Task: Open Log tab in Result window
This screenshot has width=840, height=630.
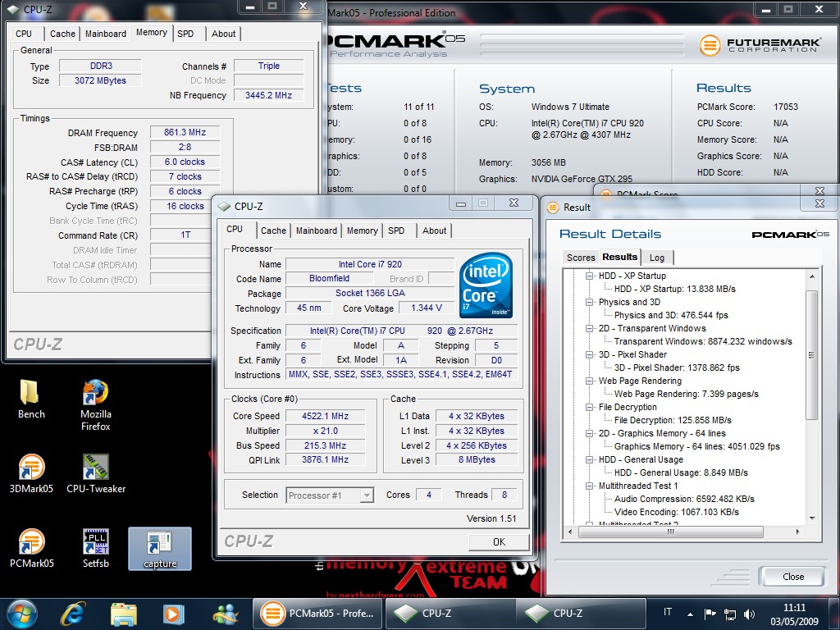Action: point(657,258)
